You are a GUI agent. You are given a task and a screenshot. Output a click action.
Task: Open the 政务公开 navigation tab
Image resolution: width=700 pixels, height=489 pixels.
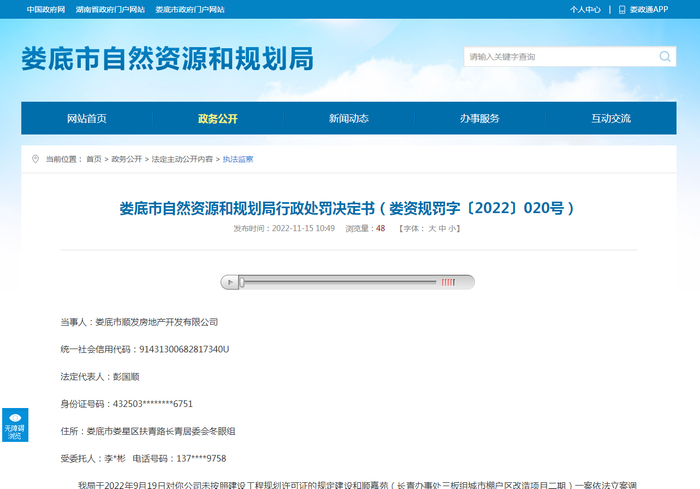(x=218, y=118)
